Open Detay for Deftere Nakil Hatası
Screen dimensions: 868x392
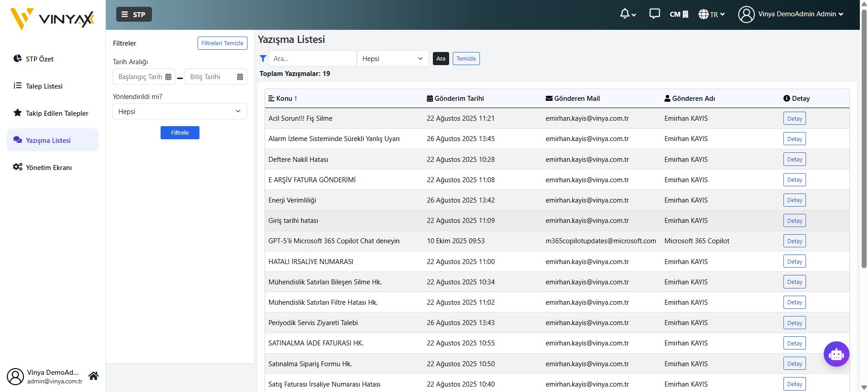click(795, 159)
